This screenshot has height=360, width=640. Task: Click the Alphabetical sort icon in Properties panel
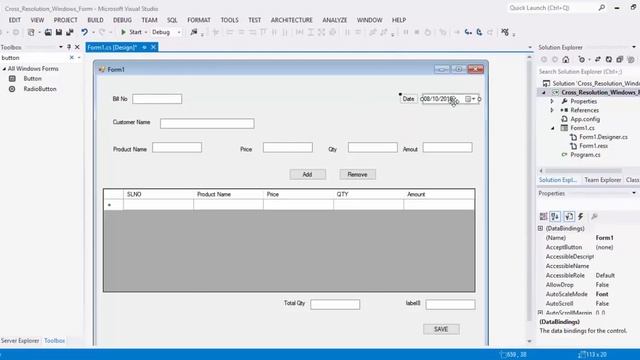point(555,216)
